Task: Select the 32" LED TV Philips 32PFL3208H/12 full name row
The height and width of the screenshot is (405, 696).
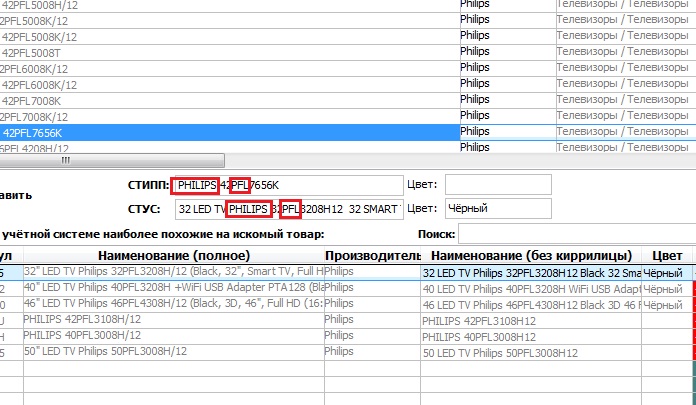Action: tap(174, 272)
